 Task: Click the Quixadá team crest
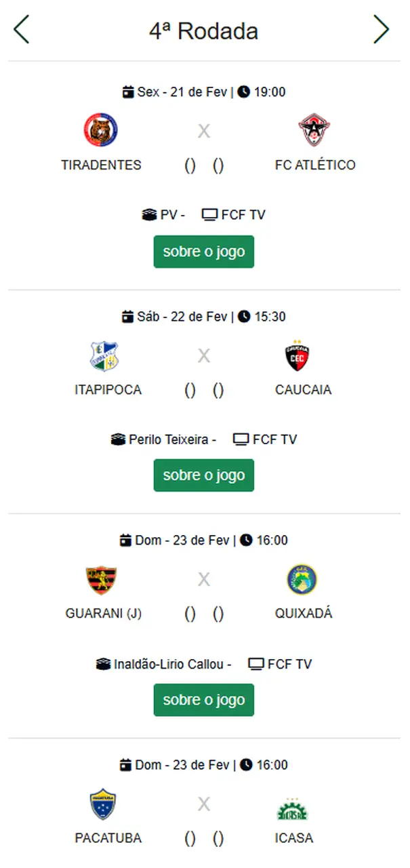click(302, 580)
